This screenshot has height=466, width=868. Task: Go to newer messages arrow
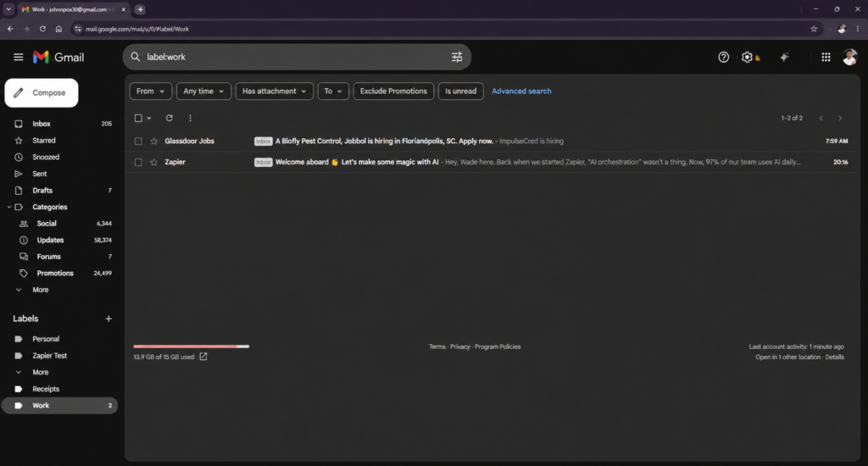821,118
